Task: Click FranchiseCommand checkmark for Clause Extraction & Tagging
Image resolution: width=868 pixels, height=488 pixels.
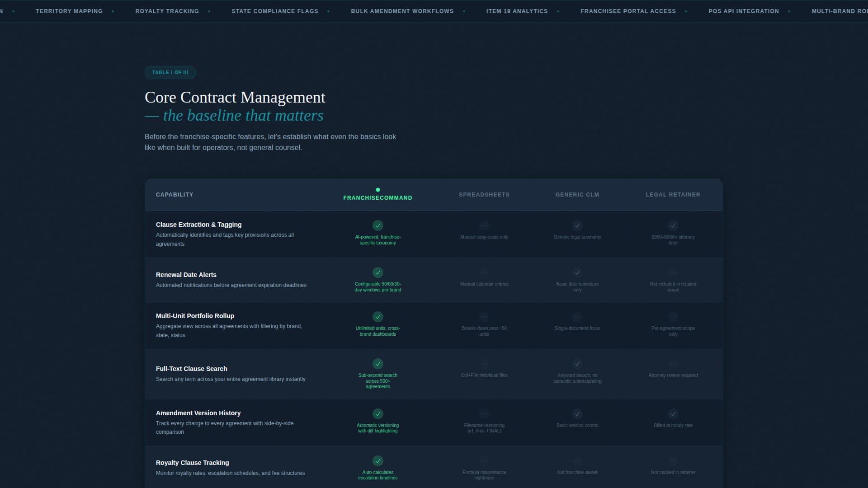Action: click(377, 225)
